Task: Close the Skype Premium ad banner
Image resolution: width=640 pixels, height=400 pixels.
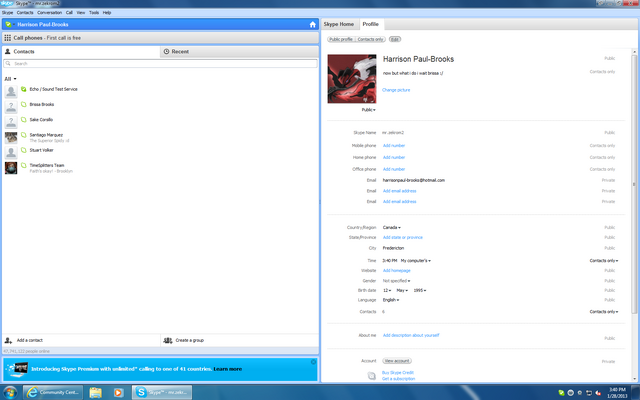Action: pyautogui.click(x=313, y=362)
